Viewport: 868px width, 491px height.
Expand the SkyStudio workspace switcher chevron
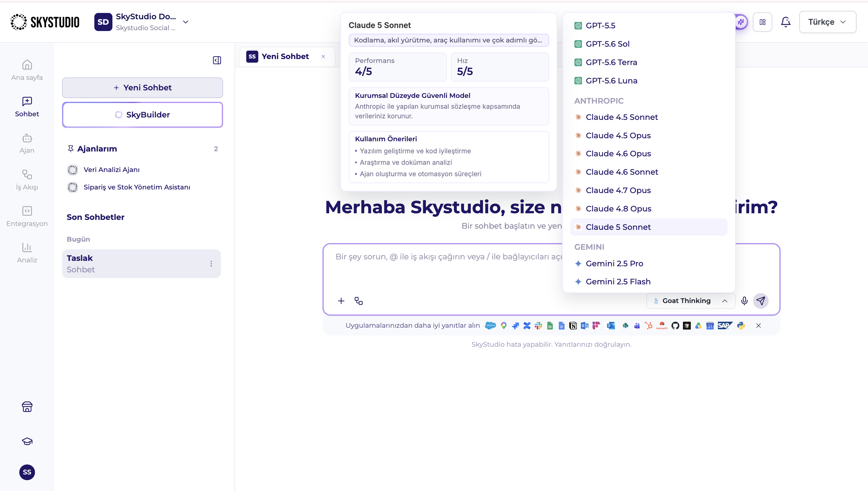click(x=186, y=22)
